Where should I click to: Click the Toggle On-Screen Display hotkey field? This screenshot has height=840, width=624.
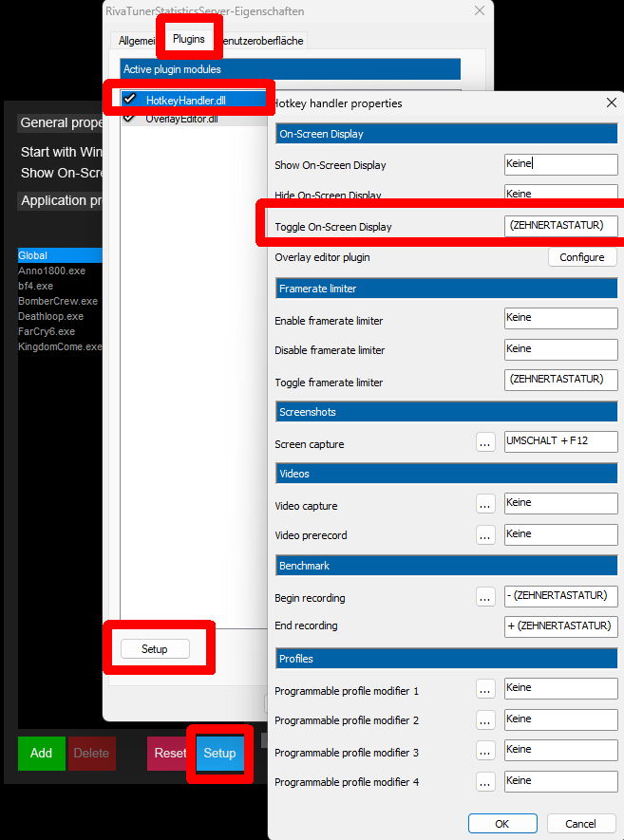(x=560, y=226)
